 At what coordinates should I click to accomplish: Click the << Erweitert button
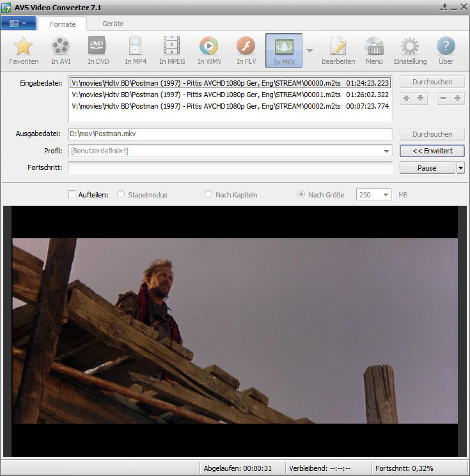(x=432, y=151)
